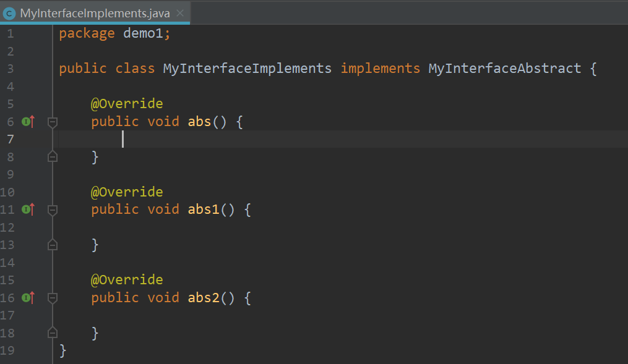Click implements-method gutter icon on line 11
628x364 pixels.
tap(28, 210)
